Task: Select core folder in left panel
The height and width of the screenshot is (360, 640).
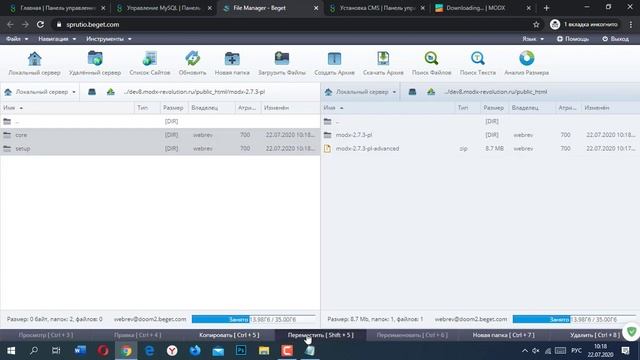Action: click(160, 135)
